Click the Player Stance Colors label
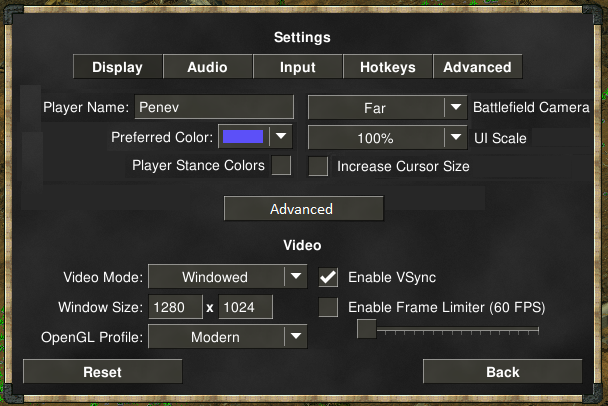Screen dimensions: 608x406 (198, 165)
